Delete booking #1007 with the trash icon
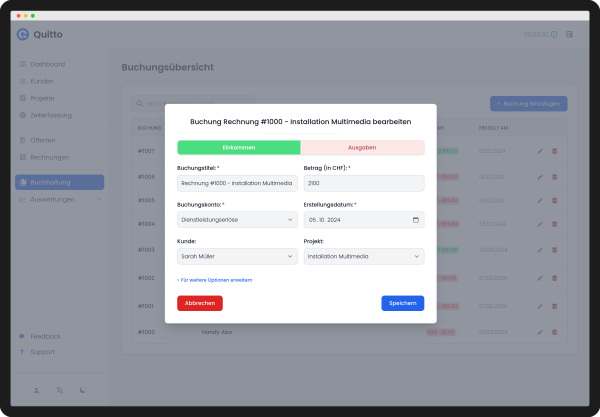This screenshot has height=417, width=600. pos(555,151)
